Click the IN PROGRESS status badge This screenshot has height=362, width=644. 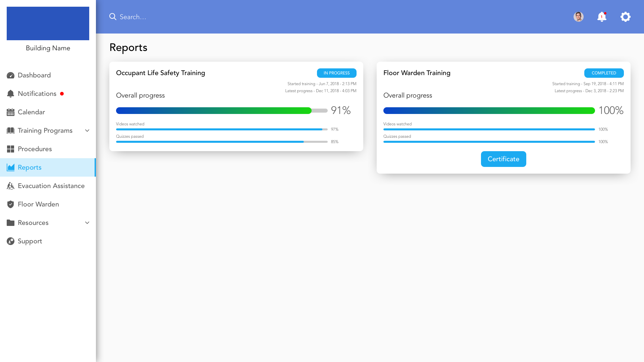(x=336, y=73)
